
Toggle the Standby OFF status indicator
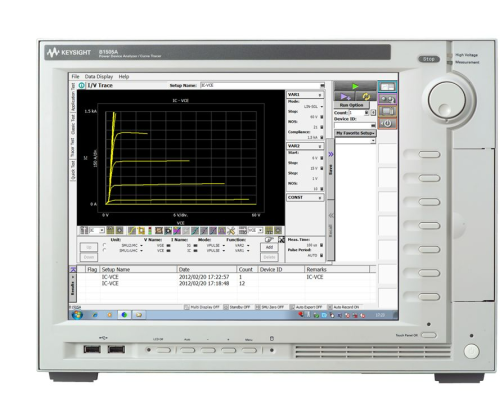pyautogui.click(x=237, y=307)
